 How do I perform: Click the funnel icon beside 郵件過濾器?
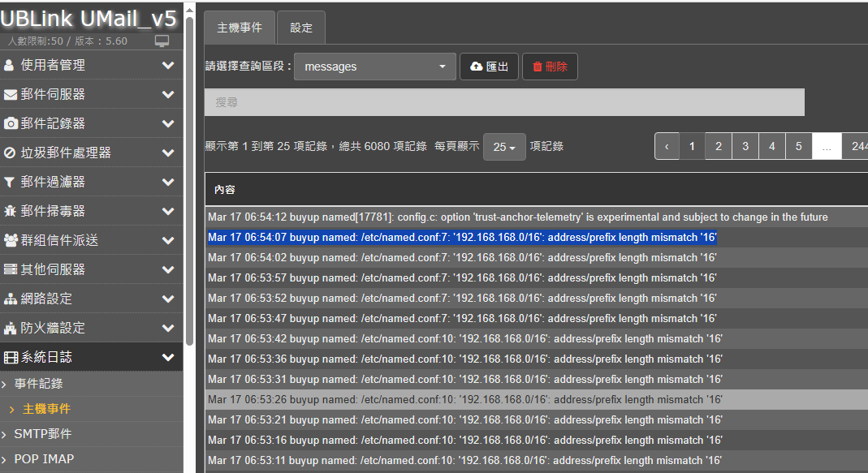[x=10, y=182]
